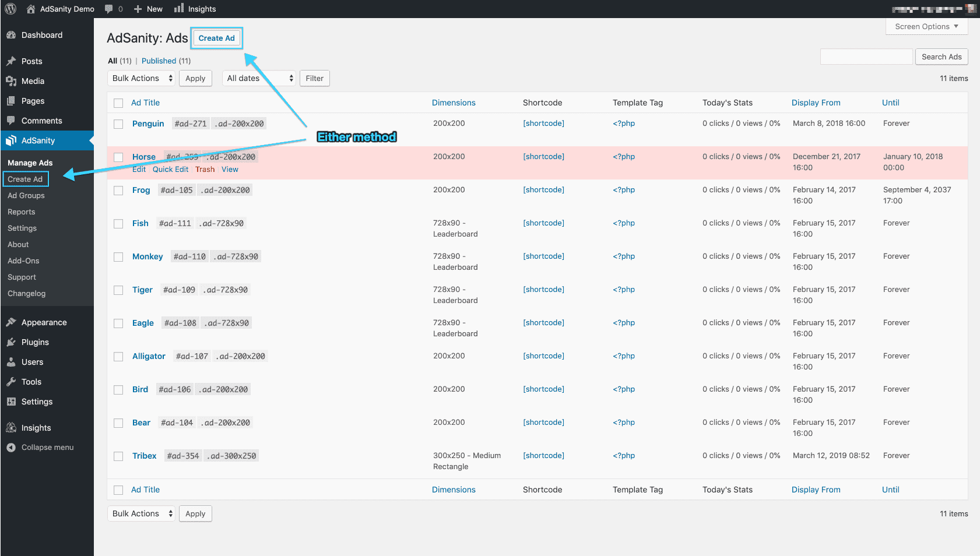Click the top Apply button
The image size is (980, 556).
195,78
